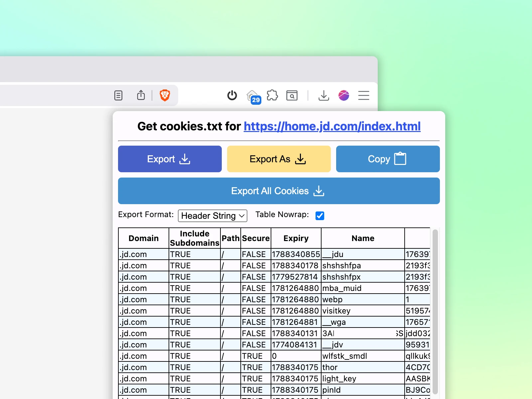
Task: Click the page search sidebar icon
Action: [x=292, y=95]
